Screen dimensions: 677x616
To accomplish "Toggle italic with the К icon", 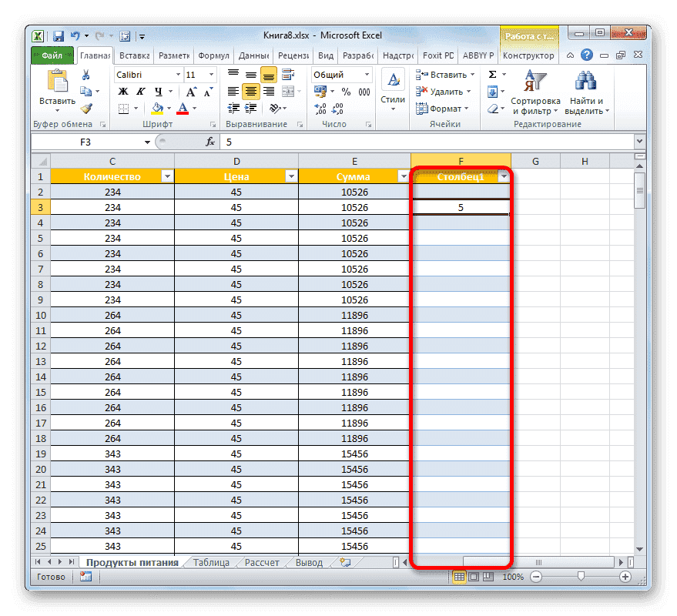I will point(141,91).
